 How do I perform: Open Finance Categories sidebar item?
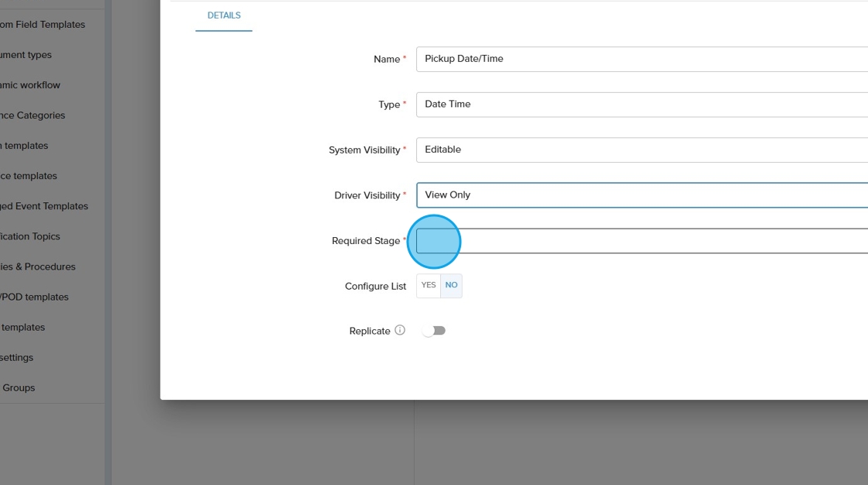pos(33,115)
